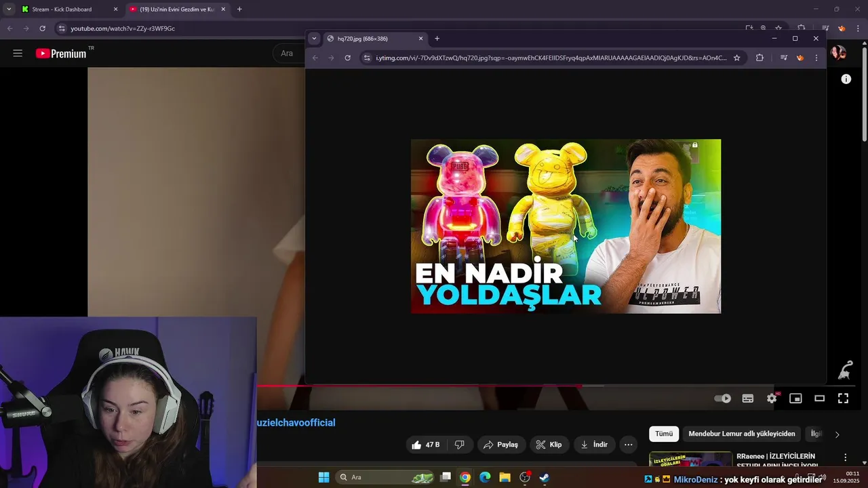Expand tab search dropdown in popup window

point(314,39)
